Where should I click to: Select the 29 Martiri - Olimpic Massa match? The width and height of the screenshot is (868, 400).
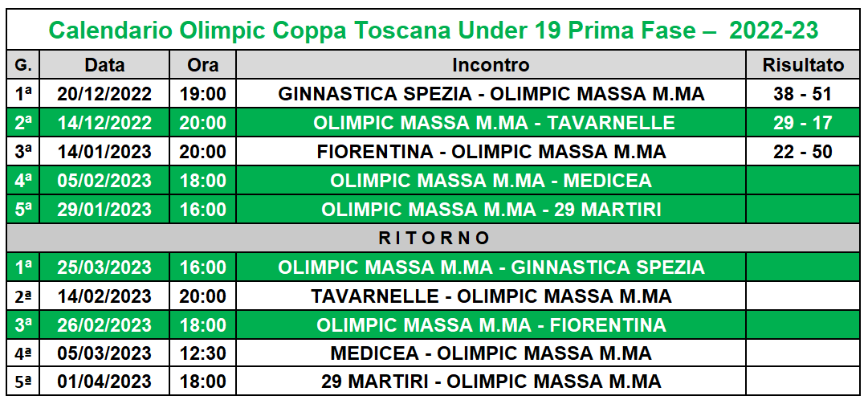tap(491, 382)
